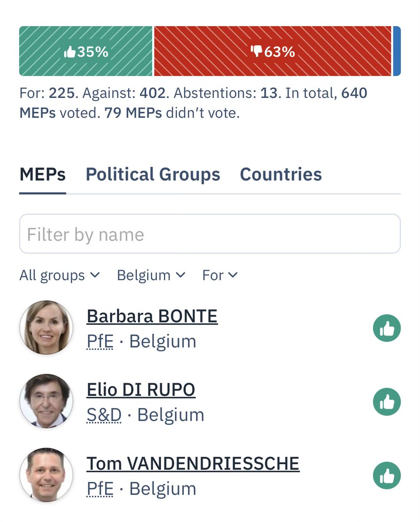
Task: Click thumbs-down icon in red 63% bar
Action: coord(256,52)
